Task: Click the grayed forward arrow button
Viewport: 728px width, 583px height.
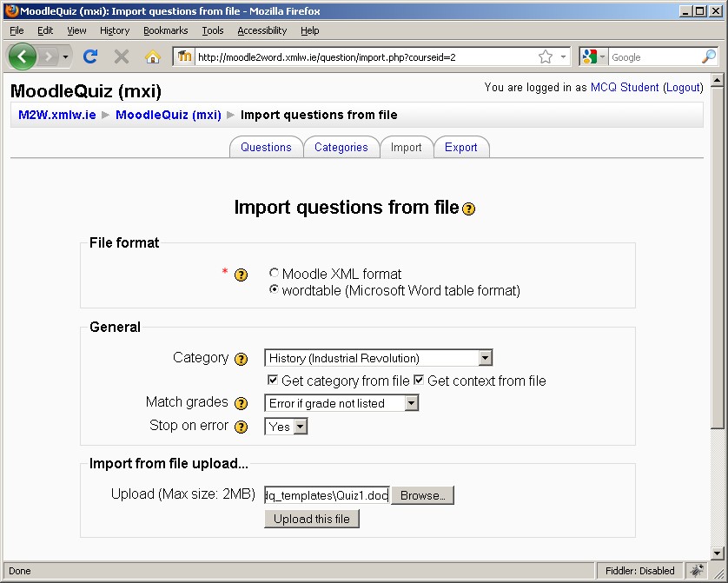Action: [x=48, y=57]
